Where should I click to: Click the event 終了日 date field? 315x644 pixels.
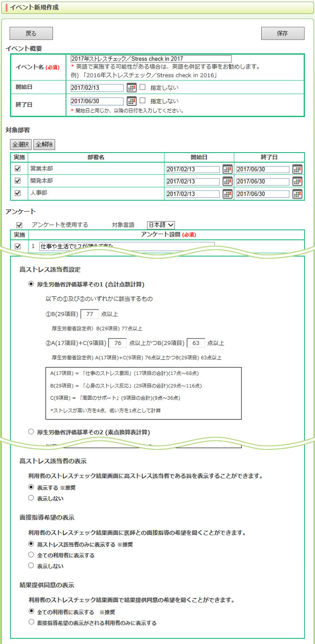click(x=97, y=101)
